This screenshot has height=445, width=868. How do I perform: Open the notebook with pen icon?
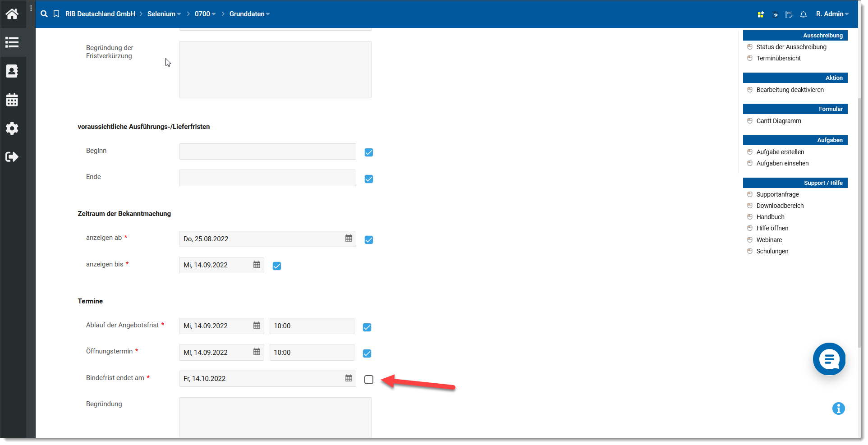coord(789,14)
